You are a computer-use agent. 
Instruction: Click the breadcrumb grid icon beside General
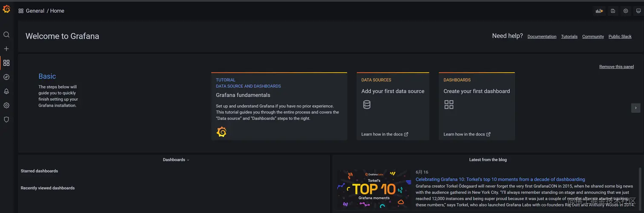21,11
